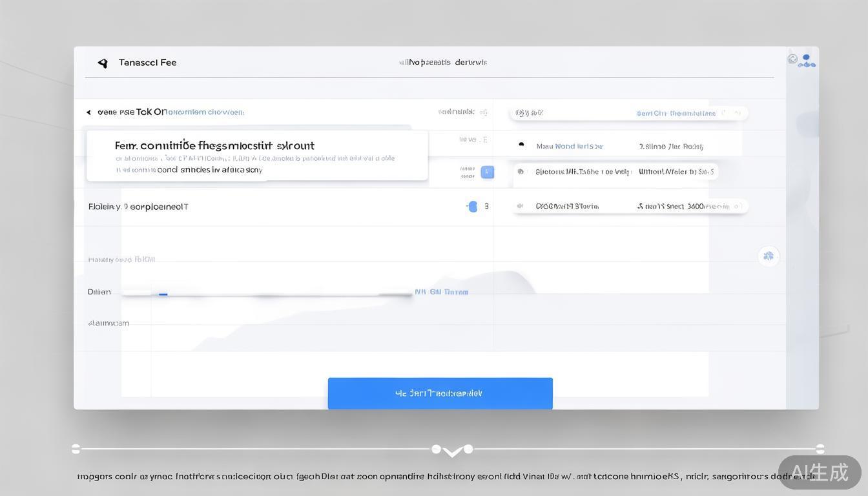Collapse the section using the left back arrow
Screen dimensions: 868x496
point(88,112)
